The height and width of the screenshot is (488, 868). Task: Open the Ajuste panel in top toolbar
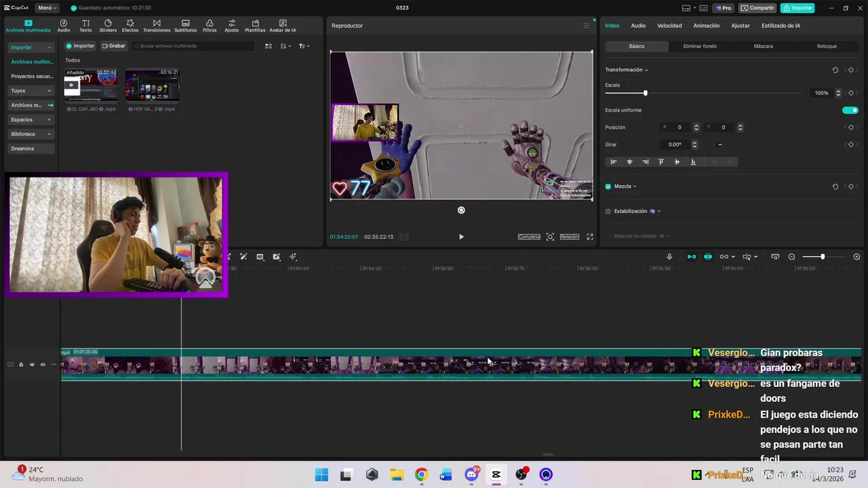[x=232, y=26]
